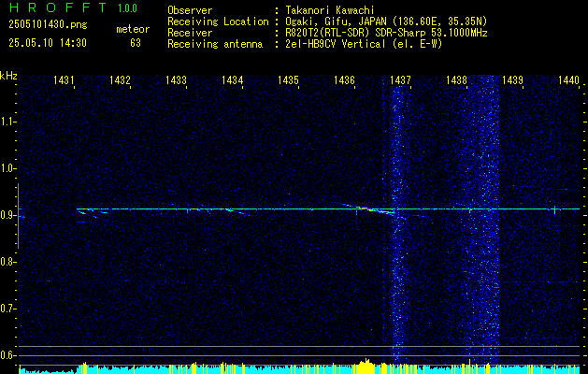Click the Receiving antenna label

[215, 44]
